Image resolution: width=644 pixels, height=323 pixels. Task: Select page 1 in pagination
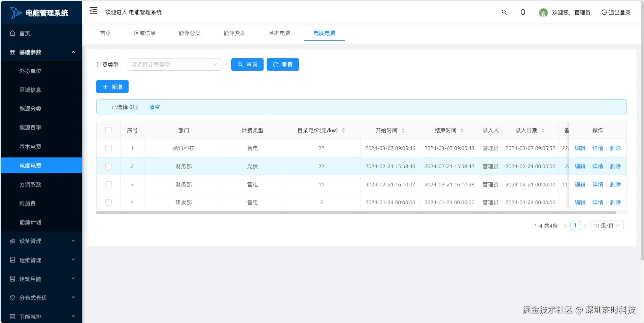(x=575, y=225)
